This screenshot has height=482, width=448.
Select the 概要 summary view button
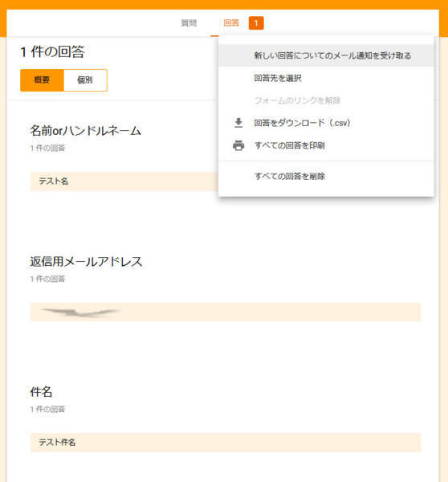pyautogui.click(x=42, y=80)
